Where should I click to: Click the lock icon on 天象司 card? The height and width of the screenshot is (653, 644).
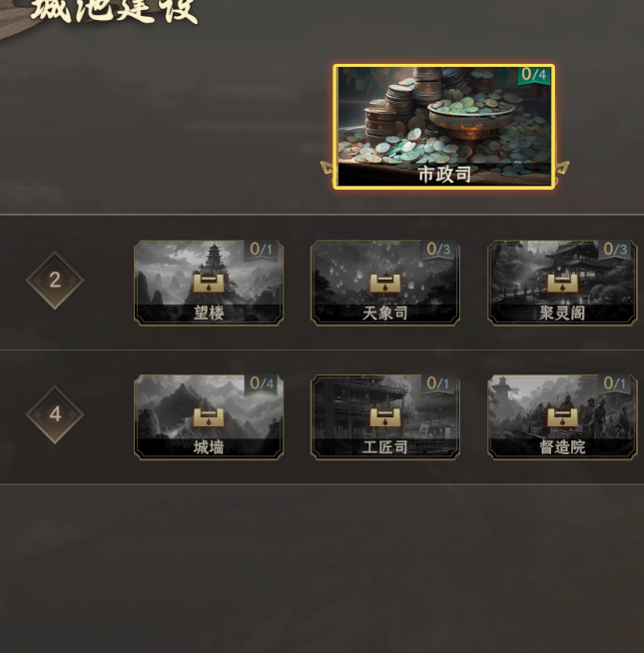coord(385,284)
